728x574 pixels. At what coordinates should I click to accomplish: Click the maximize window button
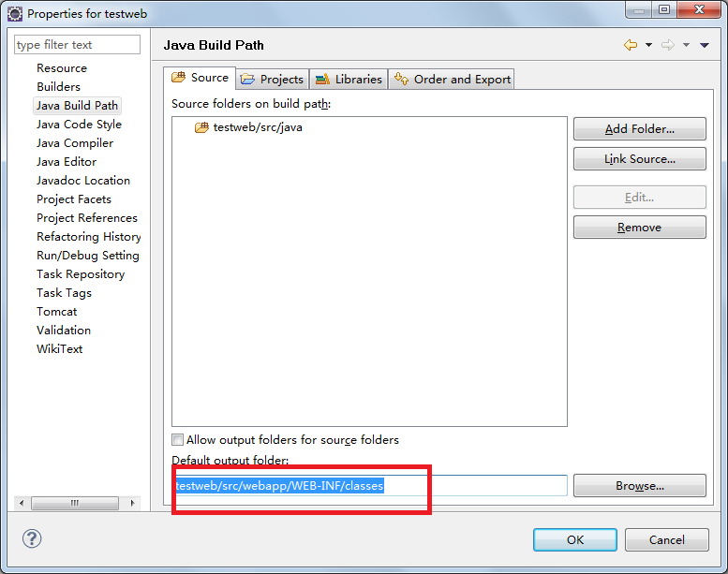[x=664, y=9]
